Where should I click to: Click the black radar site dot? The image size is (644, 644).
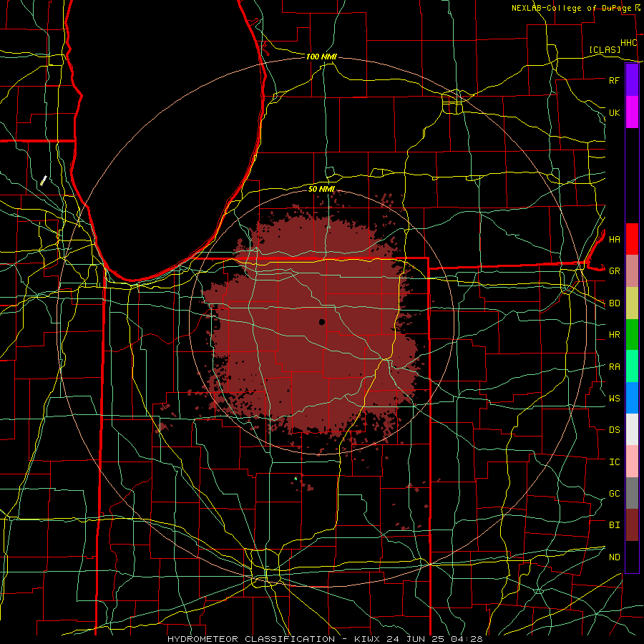point(322,322)
